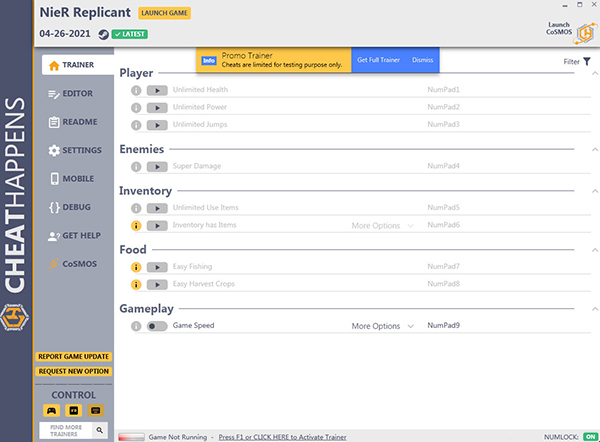Click the Steam platform icon next to date
The height and width of the screenshot is (442, 600).
pos(103,34)
